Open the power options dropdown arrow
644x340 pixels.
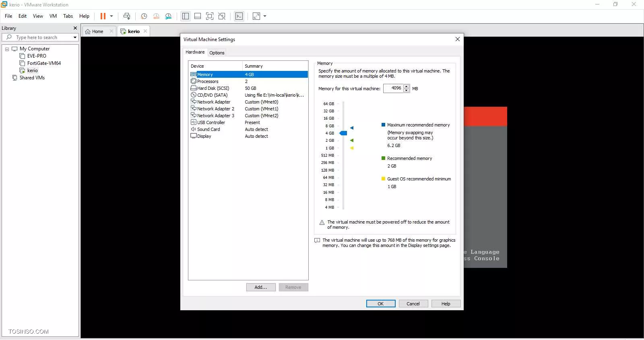point(111,16)
